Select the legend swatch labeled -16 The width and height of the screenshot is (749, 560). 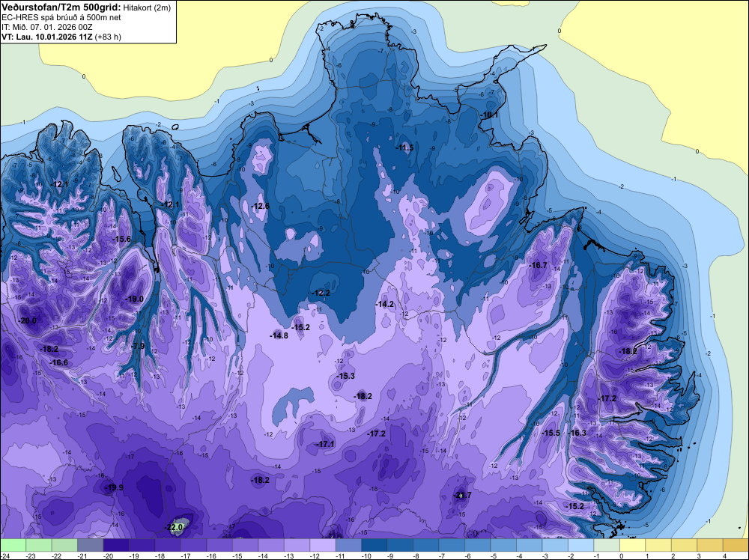219,545
